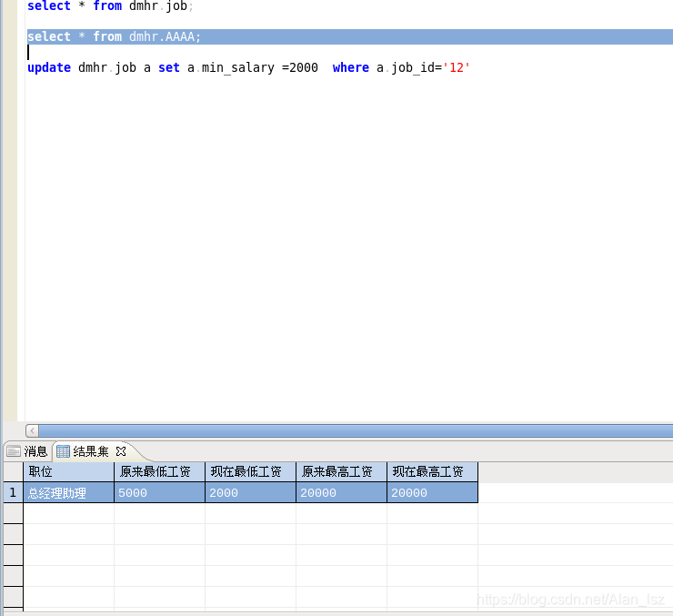
Task: Open the 消息 messages tab
Action: point(26,451)
